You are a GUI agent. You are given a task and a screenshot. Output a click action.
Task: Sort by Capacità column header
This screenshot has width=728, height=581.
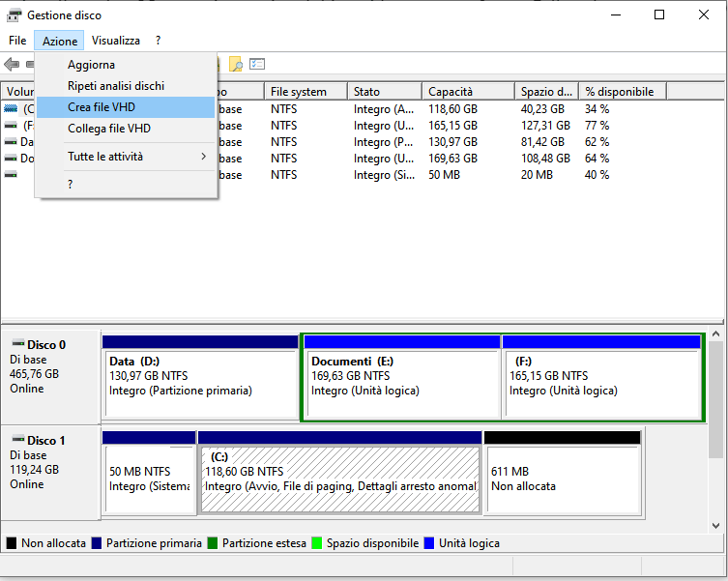(469, 92)
